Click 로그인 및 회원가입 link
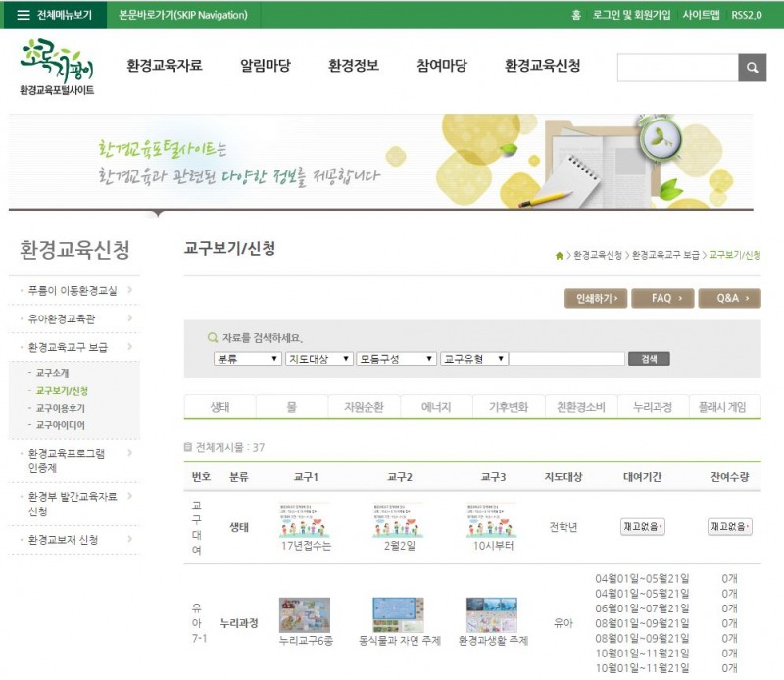This screenshot has height=680, width=784. tap(631, 15)
